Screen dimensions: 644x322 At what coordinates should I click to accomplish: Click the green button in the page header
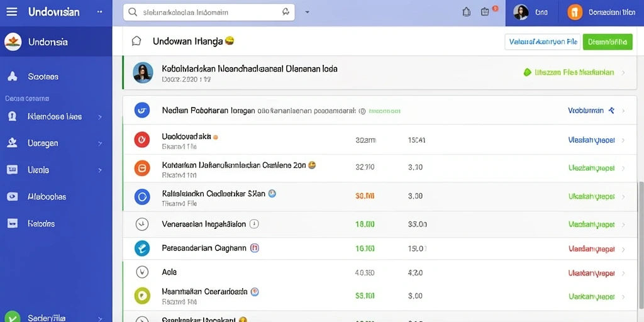coord(608,42)
